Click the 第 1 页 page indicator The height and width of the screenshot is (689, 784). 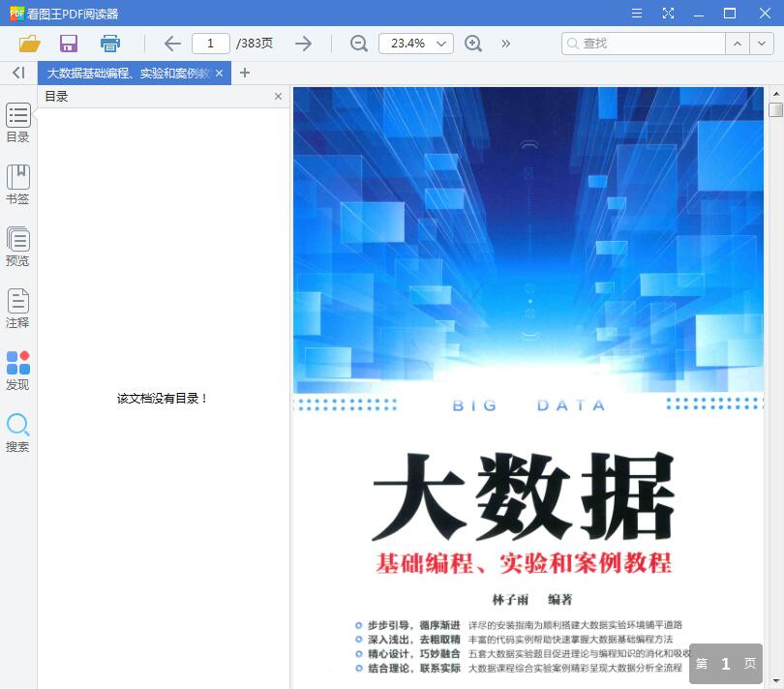726,664
